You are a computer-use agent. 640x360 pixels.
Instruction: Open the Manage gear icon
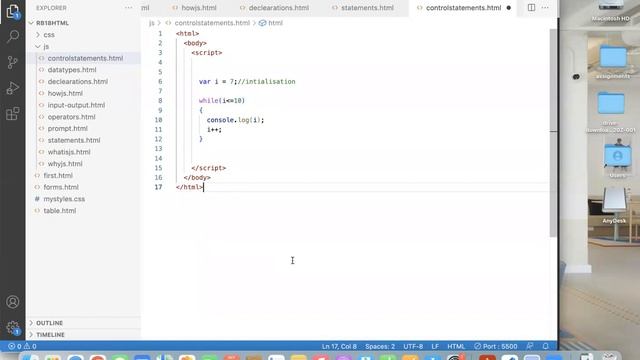(x=13, y=327)
